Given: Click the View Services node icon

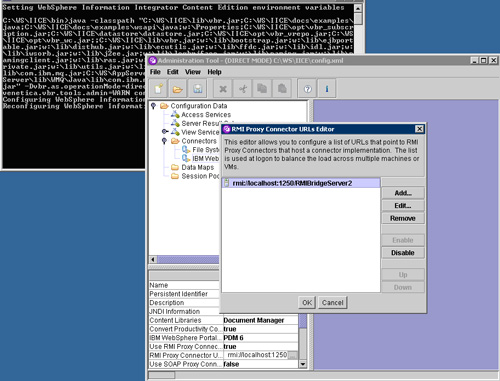Looking at the screenshot, I should point(175,132).
